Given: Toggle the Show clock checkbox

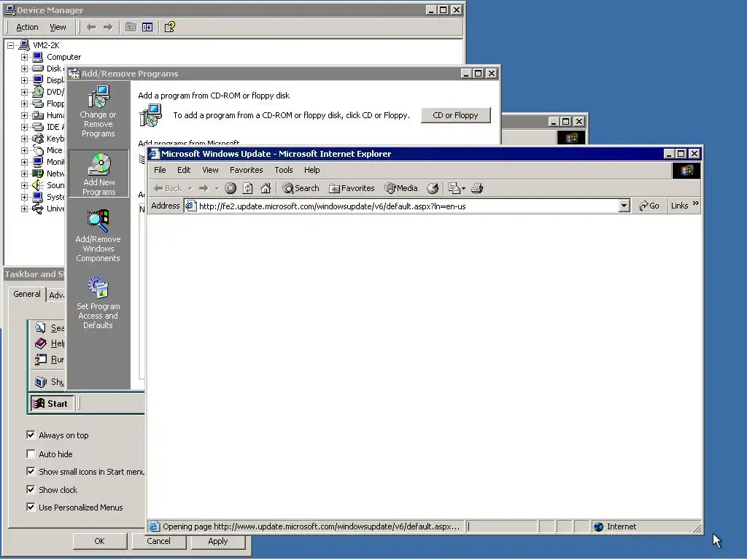Looking at the screenshot, I should (x=31, y=489).
